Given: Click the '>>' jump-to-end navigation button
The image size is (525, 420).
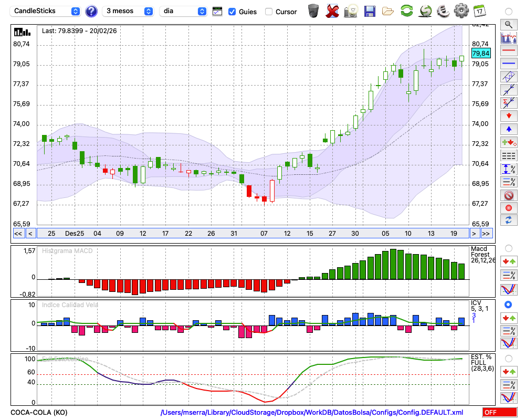Looking at the screenshot, I should click(x=486, y=234).
